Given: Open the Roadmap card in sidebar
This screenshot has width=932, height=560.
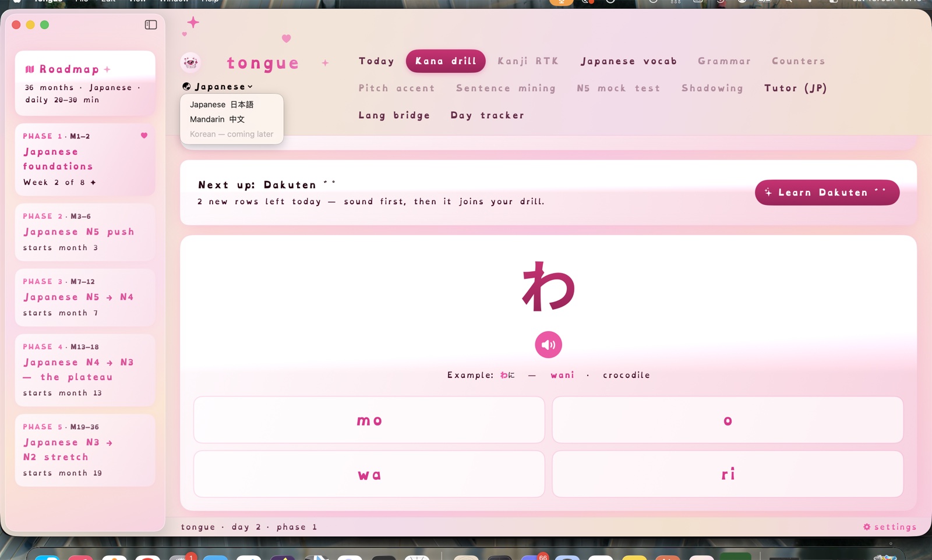Looking at the screenshot, I should coord(85,83).
